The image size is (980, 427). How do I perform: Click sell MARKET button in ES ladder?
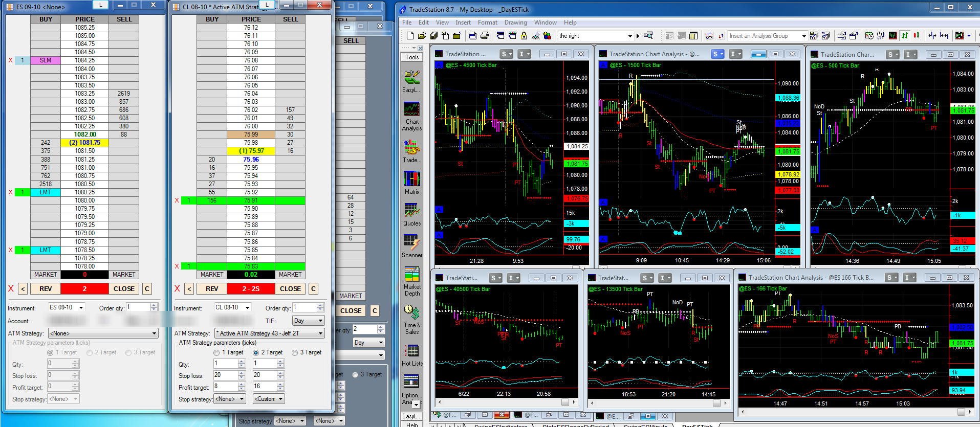click(124, 275)
